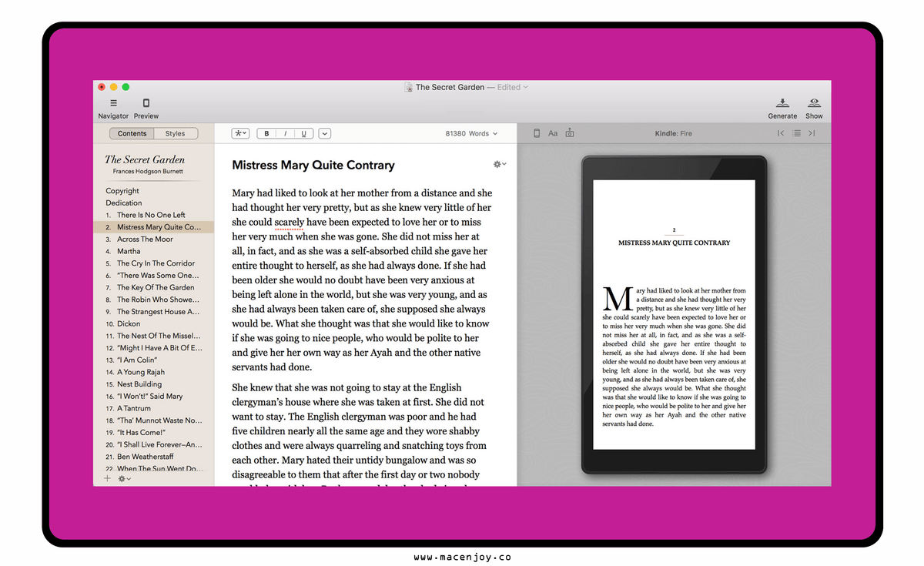Select chapter 3 Across The Moor

point(154,239)
